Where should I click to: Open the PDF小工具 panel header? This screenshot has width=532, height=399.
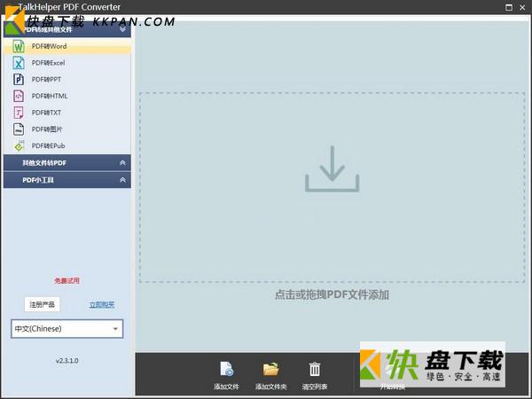point(67,180)
